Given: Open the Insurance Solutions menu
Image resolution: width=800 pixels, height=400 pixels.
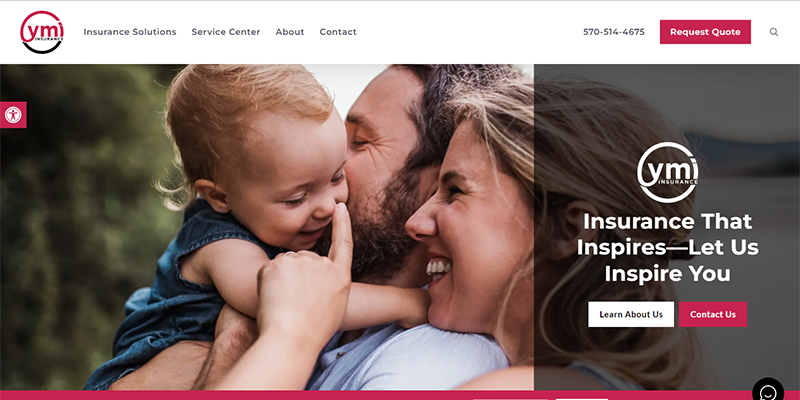Looking at the screenshot, I should pyautogui.click(x=130, y=32).
